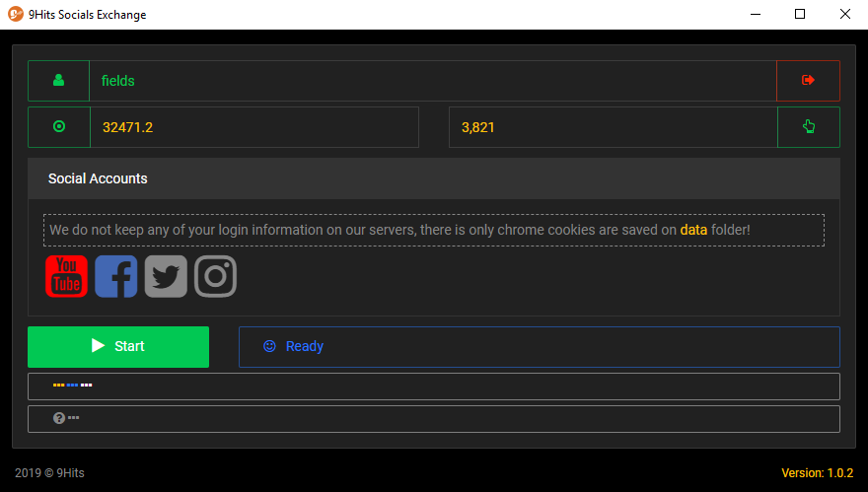
Task: Open the YouTube social account
Action: (66, 276)
